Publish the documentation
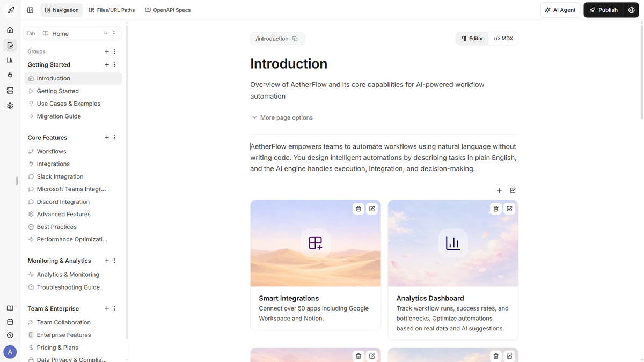This screenshot has width=644, height=362. click(604, 10)
